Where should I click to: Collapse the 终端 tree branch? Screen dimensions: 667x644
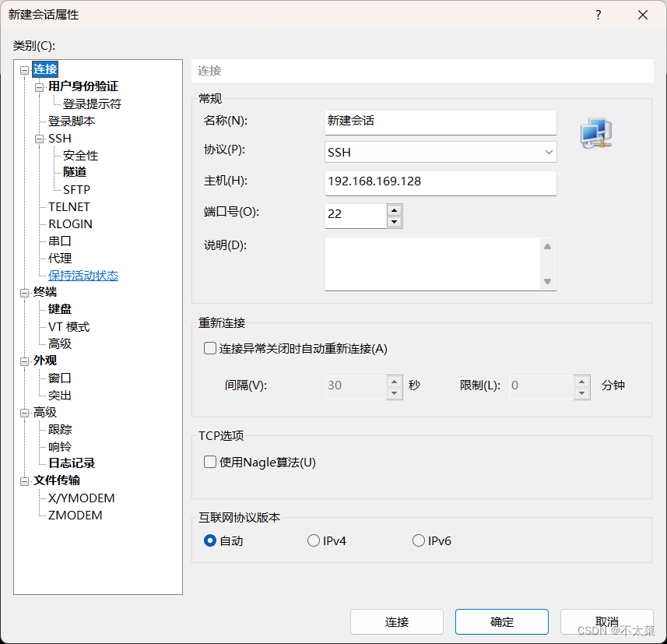pos(24,292)
